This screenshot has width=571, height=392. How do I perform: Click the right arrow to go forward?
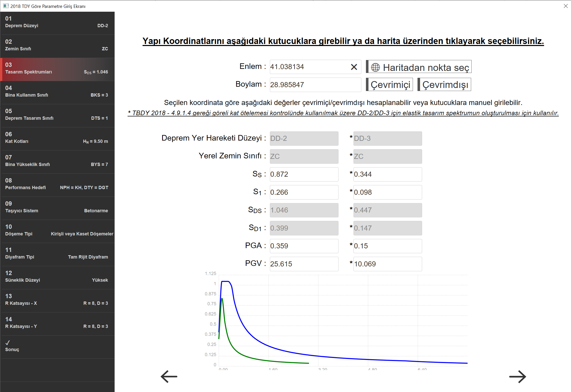tap(517, 376)
